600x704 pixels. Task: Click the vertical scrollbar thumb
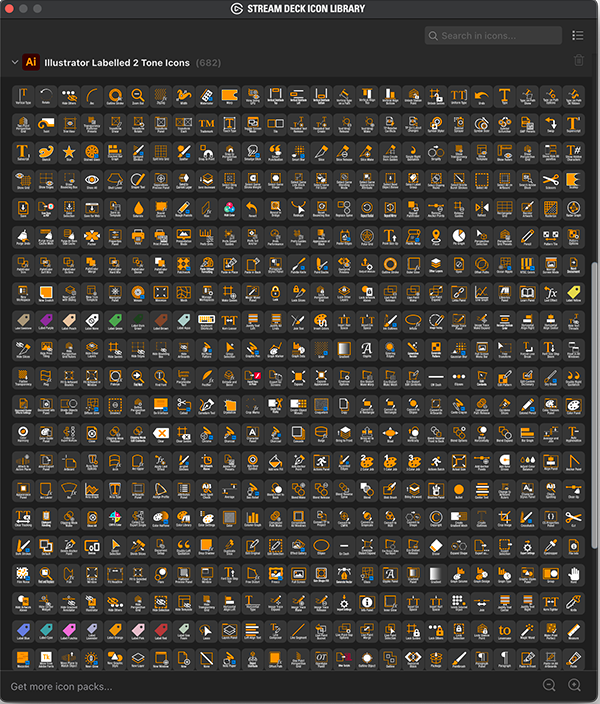click(x=595, y=405)
